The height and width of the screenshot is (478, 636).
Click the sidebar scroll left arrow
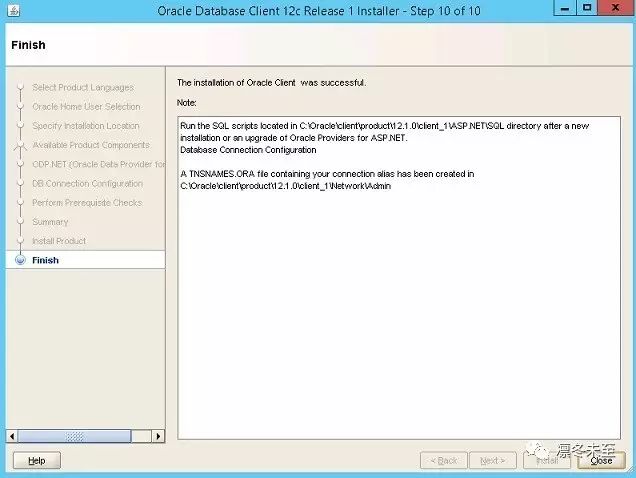point(12,436)
